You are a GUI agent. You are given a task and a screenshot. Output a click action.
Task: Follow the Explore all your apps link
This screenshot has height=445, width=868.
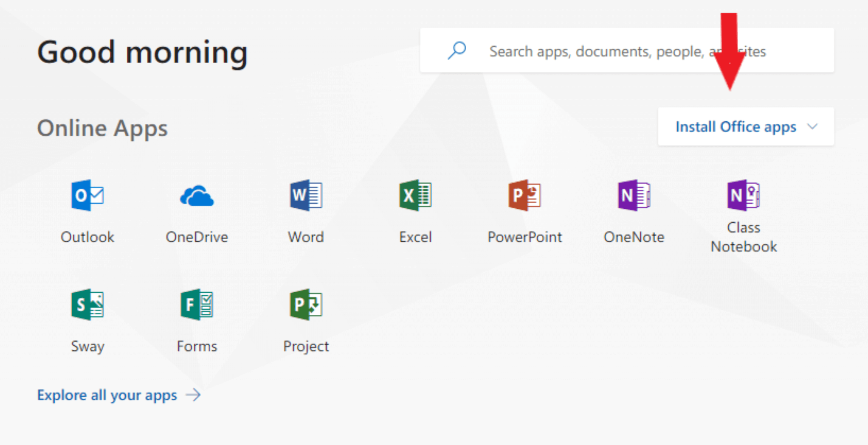pos(107,395)
